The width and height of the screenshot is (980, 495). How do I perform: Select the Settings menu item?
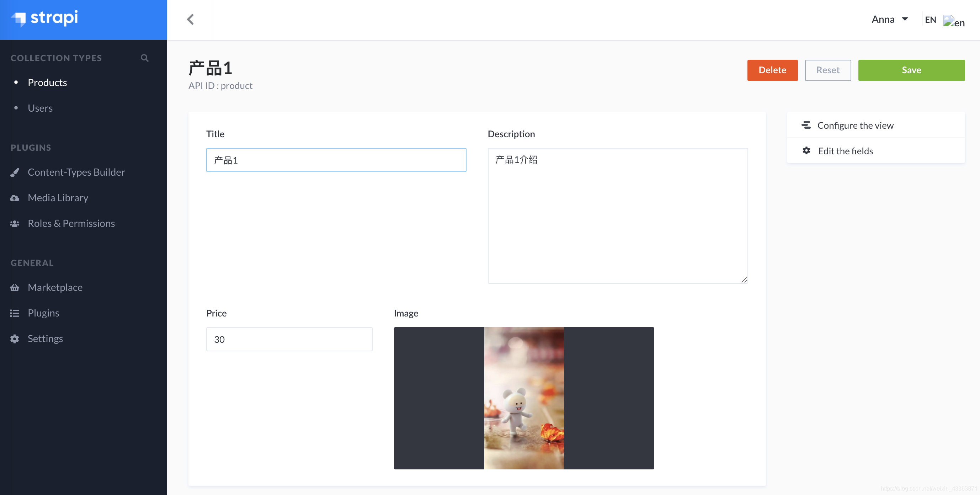pos(45,338)
